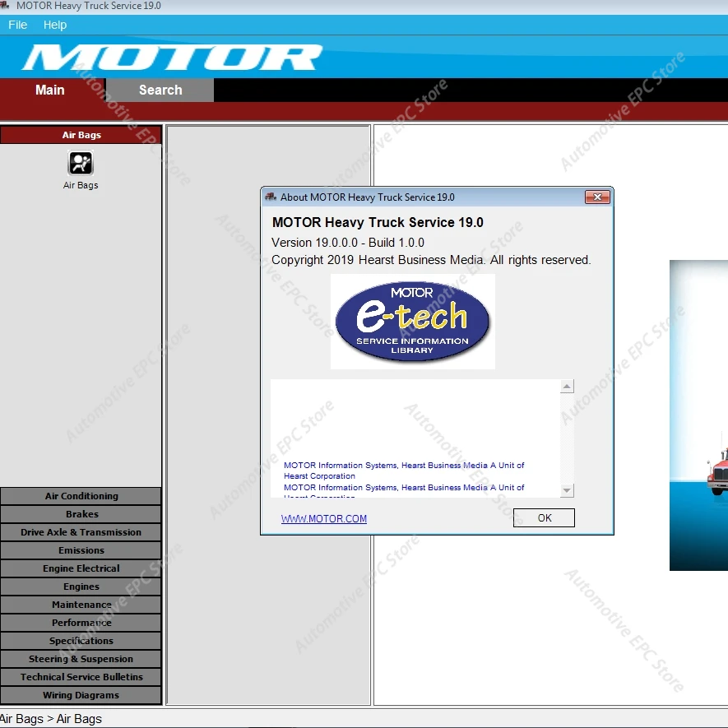Viewport: 728px width, 728px height.
Task: Expand the Engines category
Action: pyautogui.click(x=81, y=587)
